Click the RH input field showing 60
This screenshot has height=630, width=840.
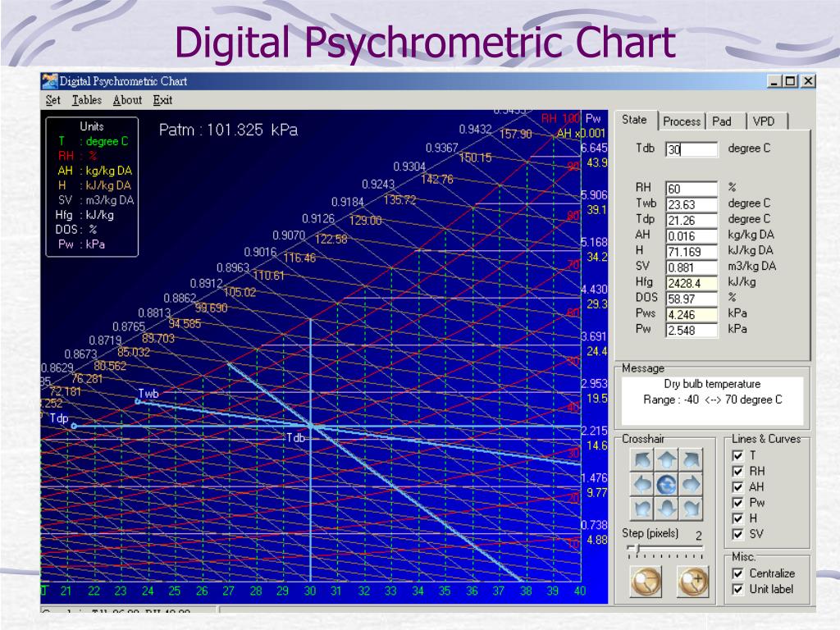click(x=692, y=189)
